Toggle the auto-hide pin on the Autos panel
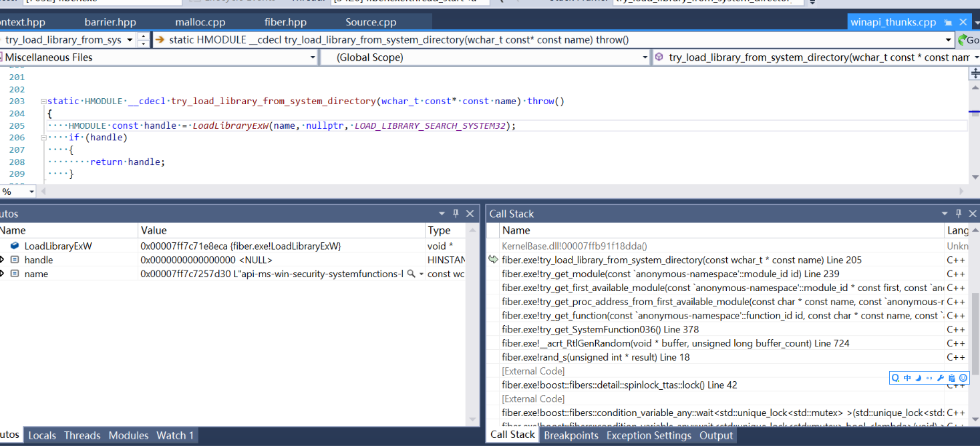 [x=455, y=213]
